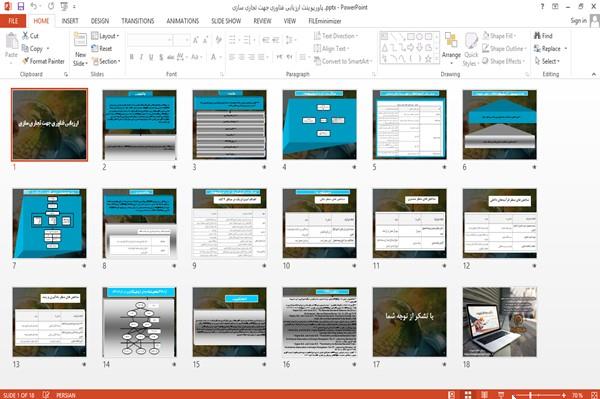Click the zoom in plus button
600x399 pixels.
coord(564,395)
